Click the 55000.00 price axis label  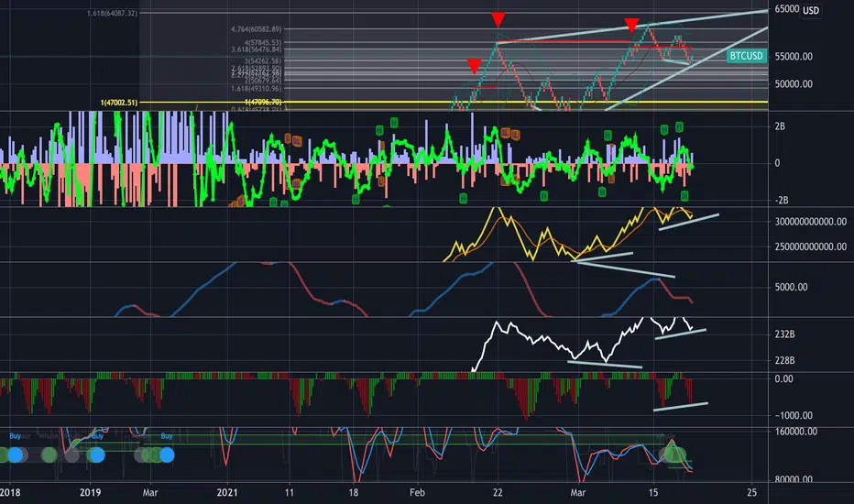pos(794,56)
